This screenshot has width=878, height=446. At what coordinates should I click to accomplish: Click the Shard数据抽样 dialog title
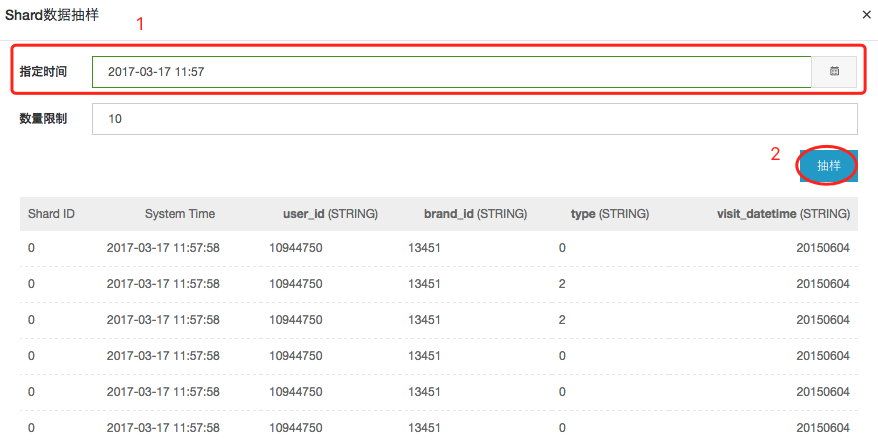(59, 15)
